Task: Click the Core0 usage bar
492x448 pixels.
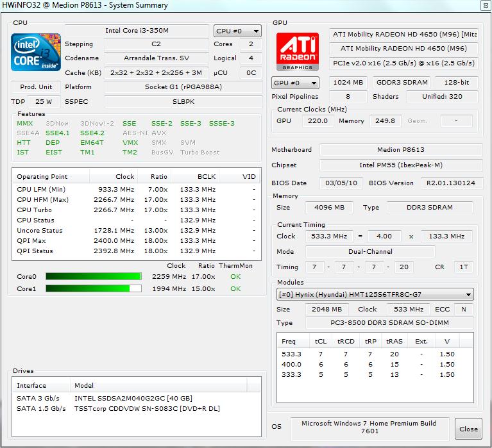Action: coord(94,276)
